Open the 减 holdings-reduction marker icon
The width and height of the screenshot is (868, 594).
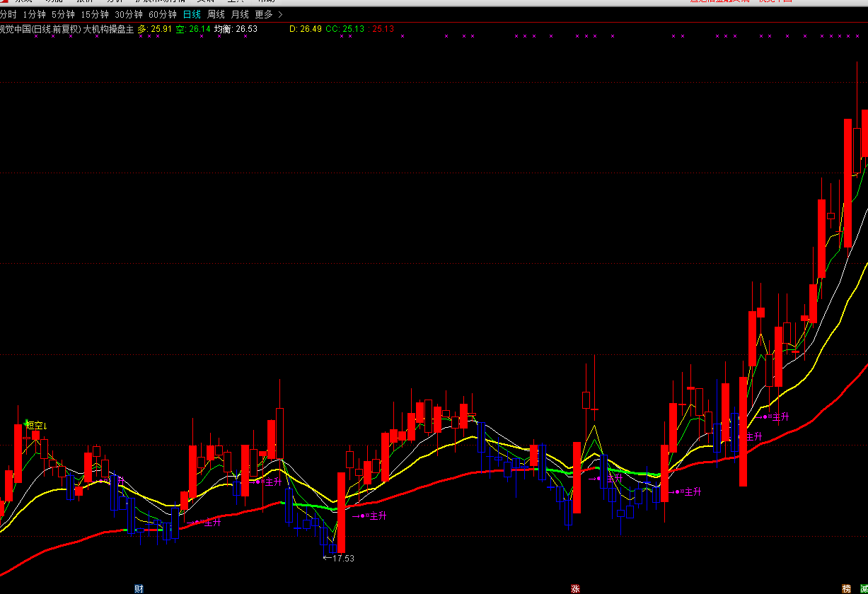[864, 588]
